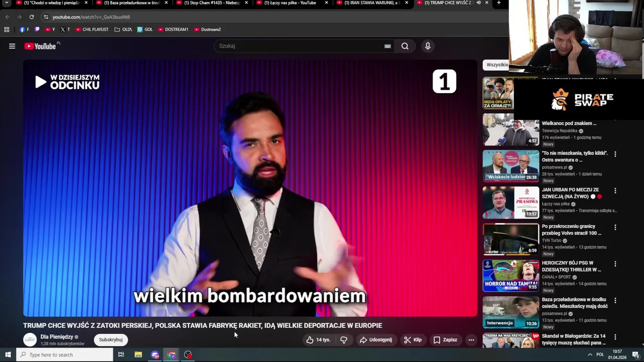Open Twitch bookmark icon
Image resolution: width=644 pixels, height=362 pixels.
37,30
